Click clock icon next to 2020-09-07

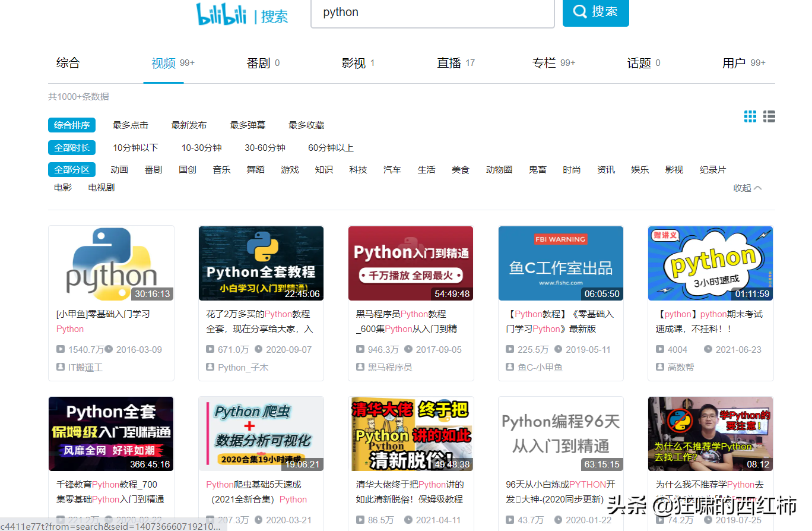pos(258,349)
